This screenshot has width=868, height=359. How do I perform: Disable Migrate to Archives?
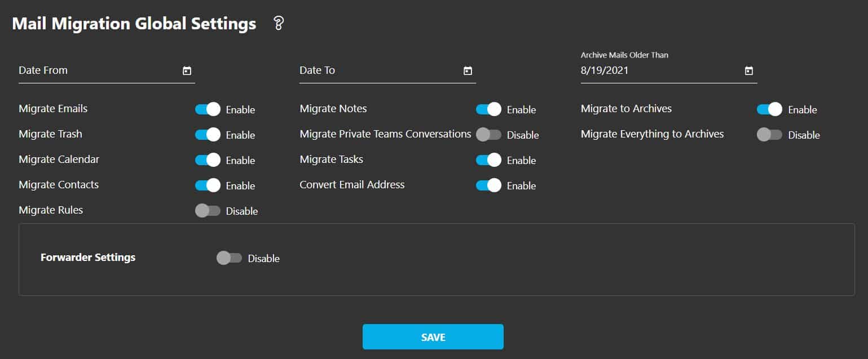[769, 109]
